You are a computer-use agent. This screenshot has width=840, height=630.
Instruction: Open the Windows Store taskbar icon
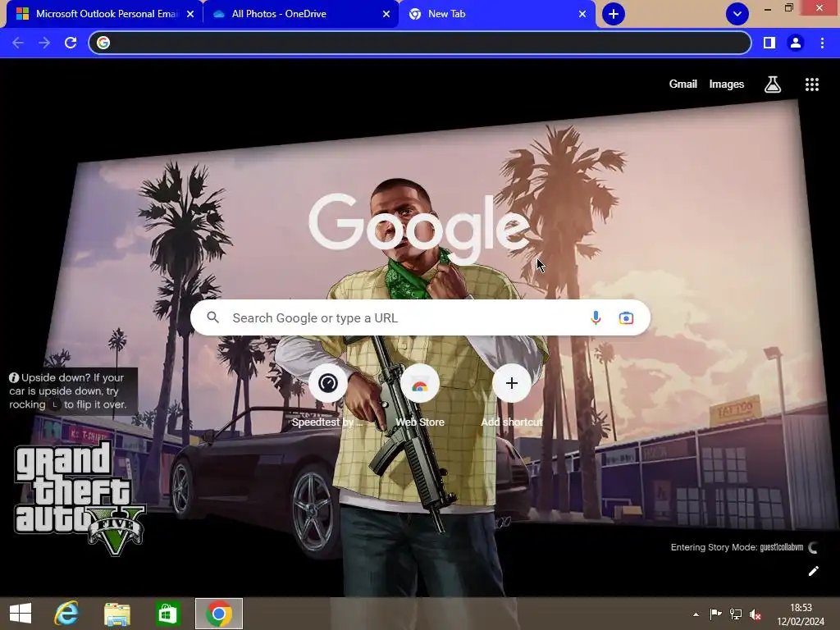click(167, 614)
